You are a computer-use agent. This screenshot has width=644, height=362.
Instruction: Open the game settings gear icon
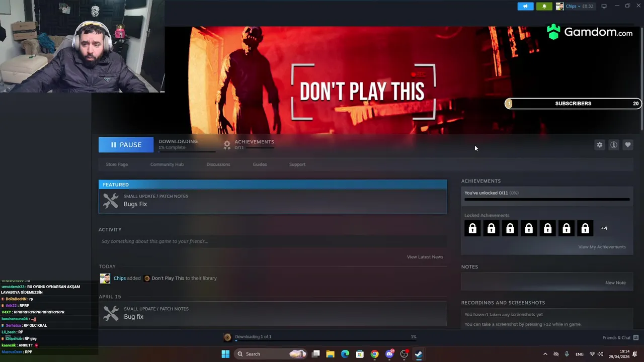[x=599, y=145]
